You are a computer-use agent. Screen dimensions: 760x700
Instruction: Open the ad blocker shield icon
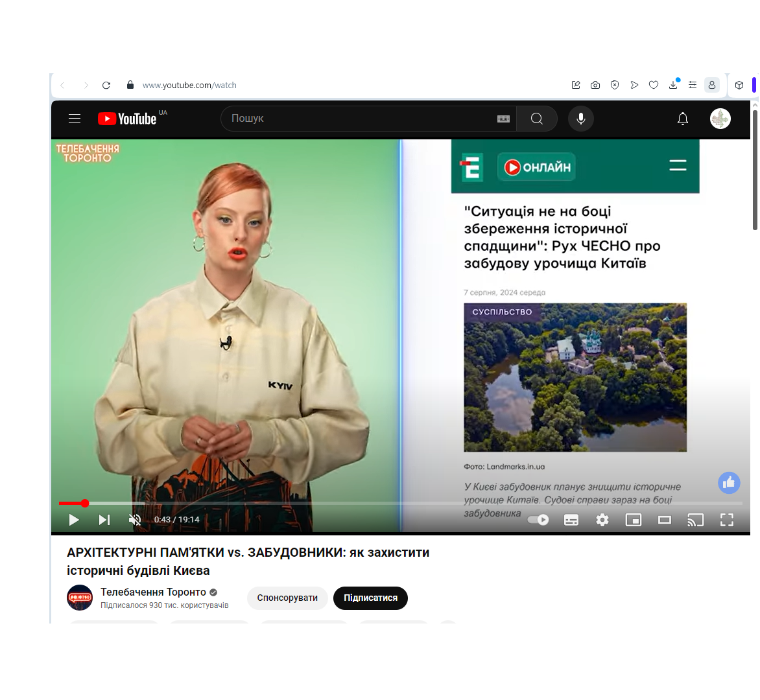615,86
